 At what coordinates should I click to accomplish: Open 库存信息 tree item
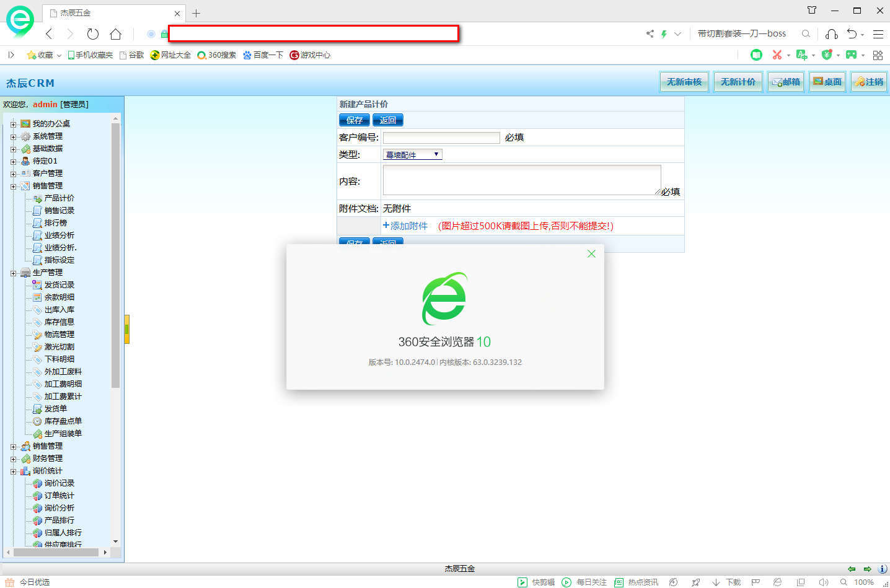pos(59,322)
